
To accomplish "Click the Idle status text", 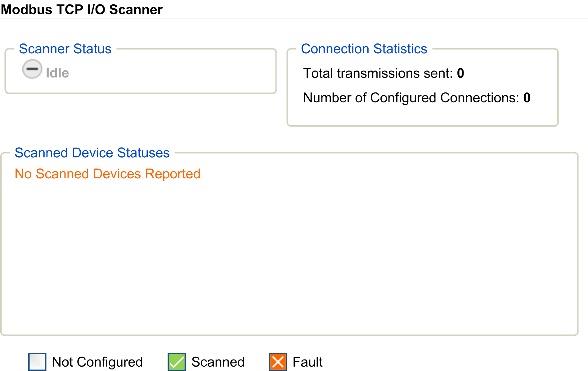I will point(57,73).
